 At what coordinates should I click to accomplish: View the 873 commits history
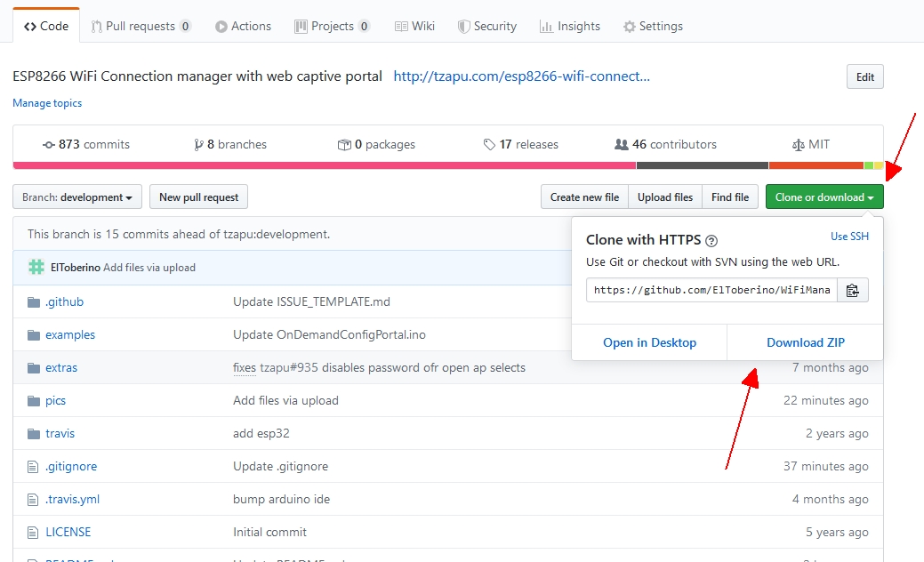[x=86, y=144]
